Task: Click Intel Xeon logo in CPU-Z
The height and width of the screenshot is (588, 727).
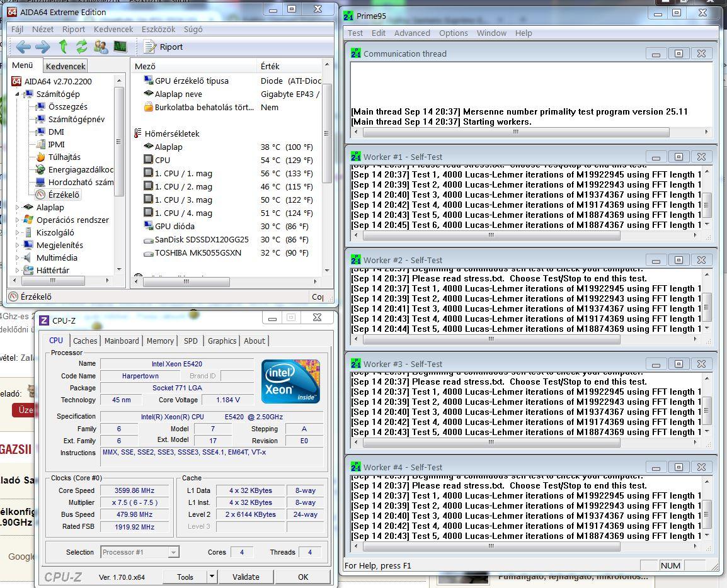Action: [x=290, y=381]
